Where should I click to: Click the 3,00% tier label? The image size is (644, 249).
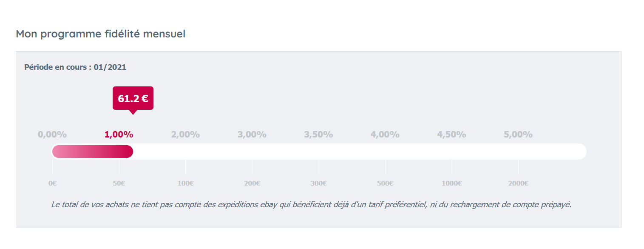click(252, 135)
